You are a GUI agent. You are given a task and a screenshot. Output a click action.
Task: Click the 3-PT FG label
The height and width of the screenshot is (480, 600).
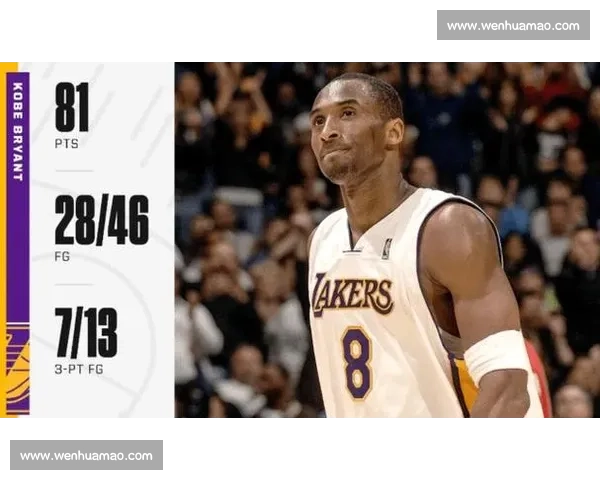click(78, 370)
